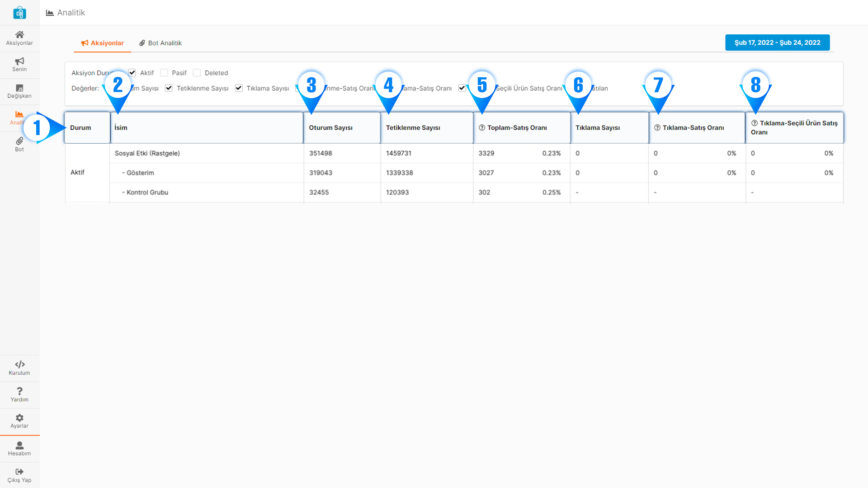Image resolution: width=868 pixels, height=488 pixels.
Task: Toggle the Tetiklenme Sayısı checkbox
Action: tap(169, 88)
